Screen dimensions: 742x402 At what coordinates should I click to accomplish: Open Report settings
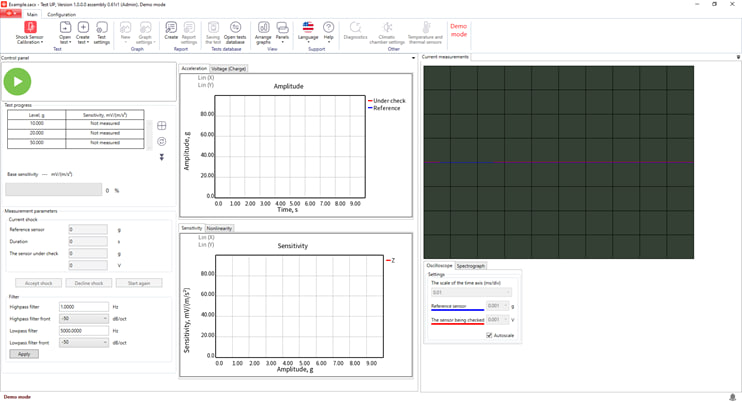[189, 33]
